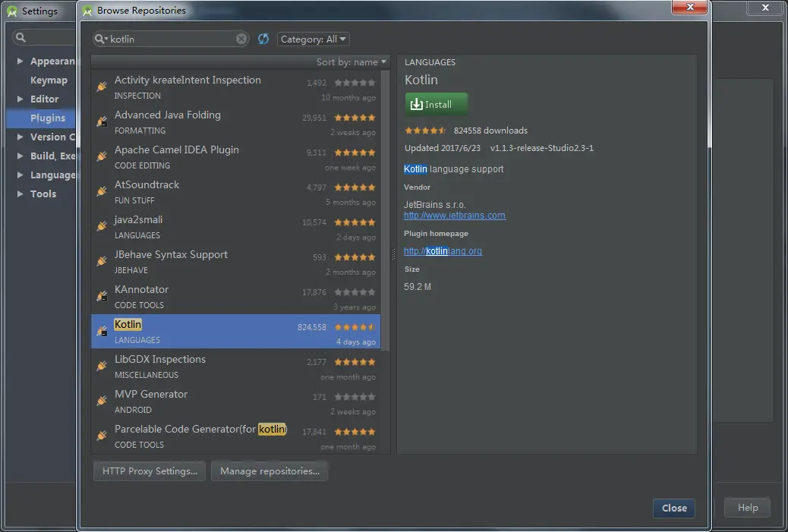Image resolution: width=788 pixels, height=532 pixels.
Task: Select MVP Generator plugin
Action: coord(235,401)
